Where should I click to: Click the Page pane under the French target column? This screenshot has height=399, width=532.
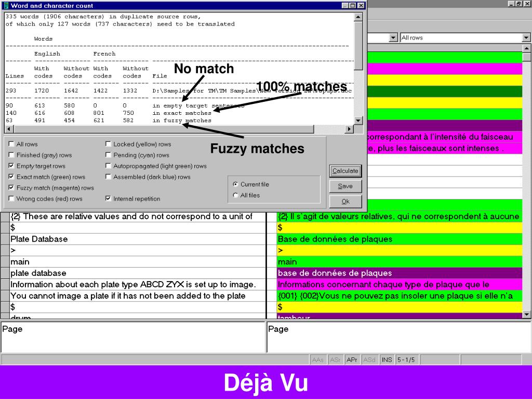pos(400,337)
